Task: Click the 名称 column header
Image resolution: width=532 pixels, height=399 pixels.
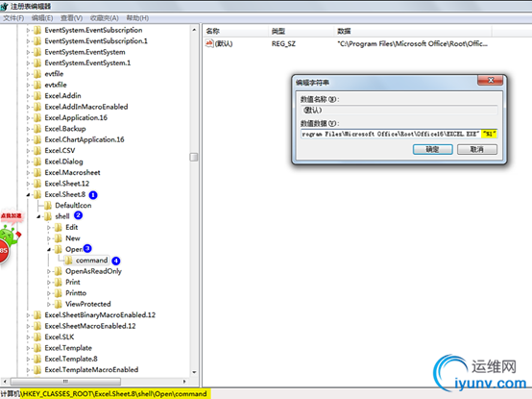Action: click(236, 31)
